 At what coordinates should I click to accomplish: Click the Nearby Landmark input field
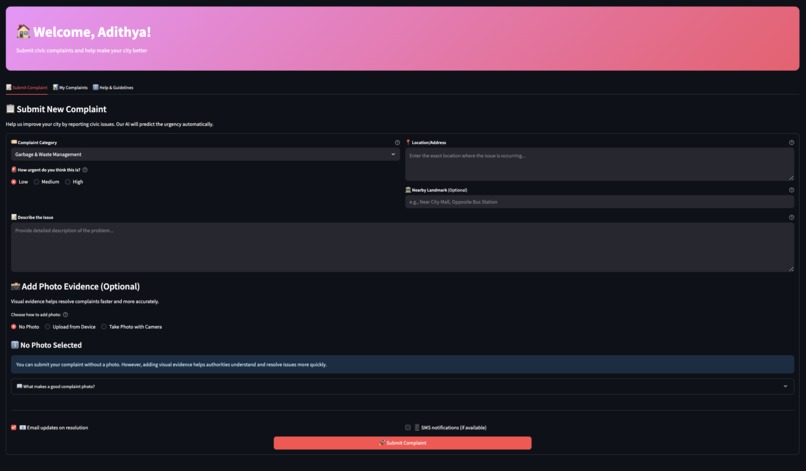point(599,202)
